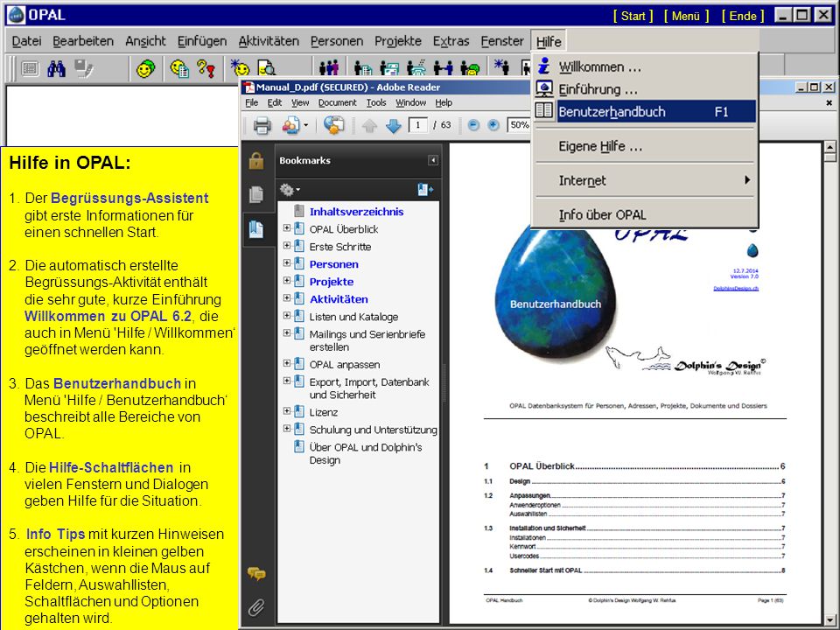
Task: Click the page number input field
Action: pos(418,125)
